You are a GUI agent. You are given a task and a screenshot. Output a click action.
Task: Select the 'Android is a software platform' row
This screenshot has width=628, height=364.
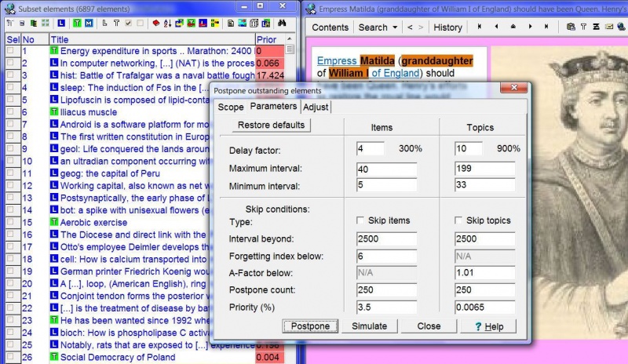pyautogui.click(x=134, y=124)
